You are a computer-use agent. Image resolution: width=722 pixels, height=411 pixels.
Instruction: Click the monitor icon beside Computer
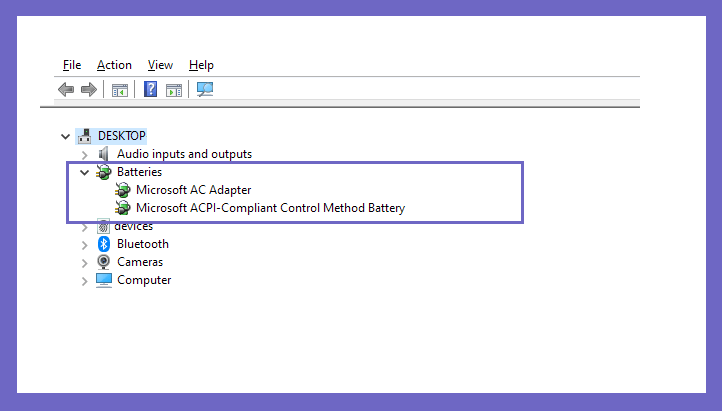point(104,280)
